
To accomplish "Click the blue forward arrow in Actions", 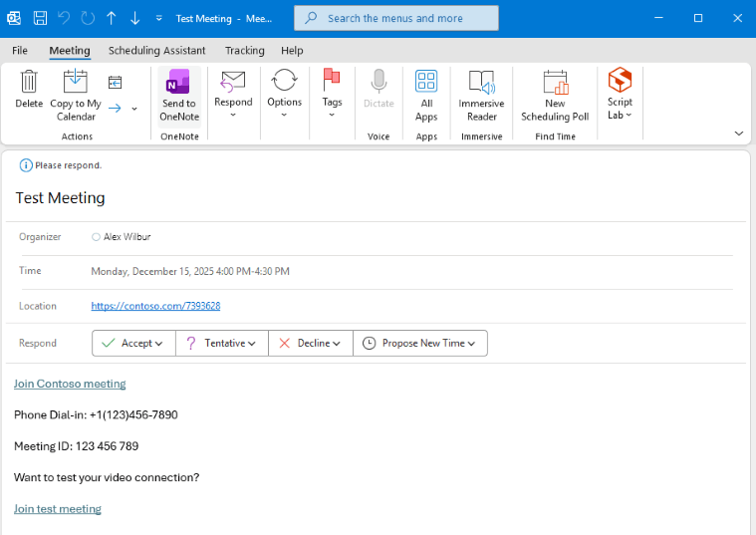I will click(x=115, y=108).
